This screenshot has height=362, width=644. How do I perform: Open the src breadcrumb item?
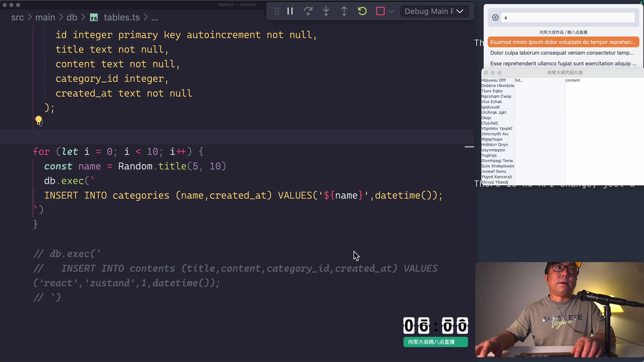(x=18, y=17)
